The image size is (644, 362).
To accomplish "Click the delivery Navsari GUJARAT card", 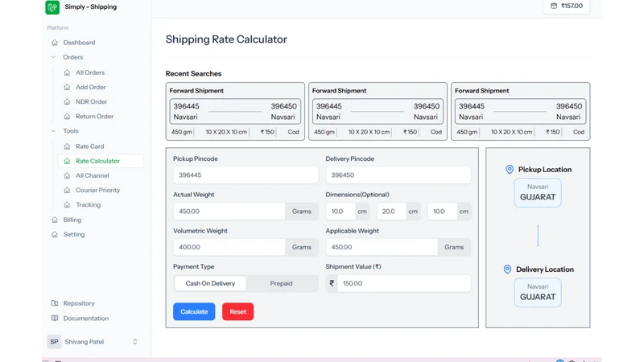I will pyautogui.click(x=538, y=293).
